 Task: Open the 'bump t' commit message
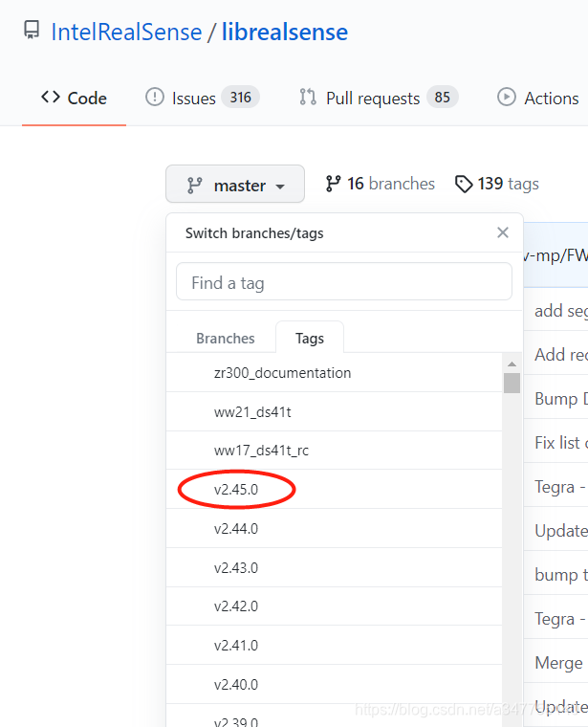561,575
